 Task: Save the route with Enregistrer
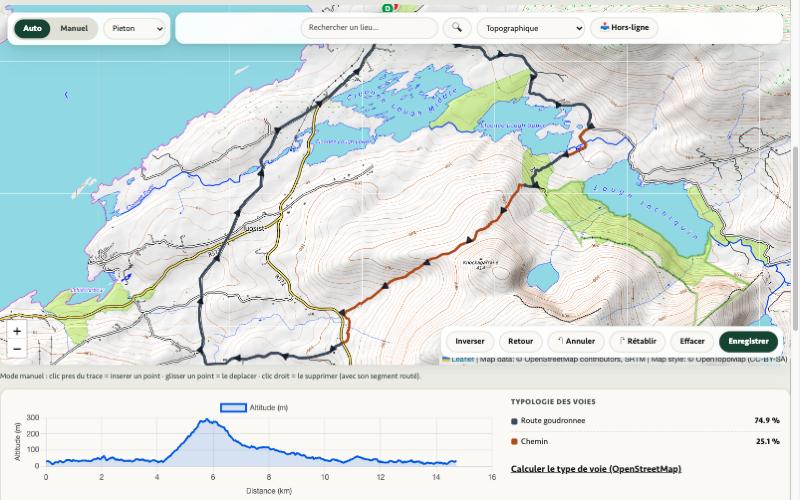click(x=748, y=341)
